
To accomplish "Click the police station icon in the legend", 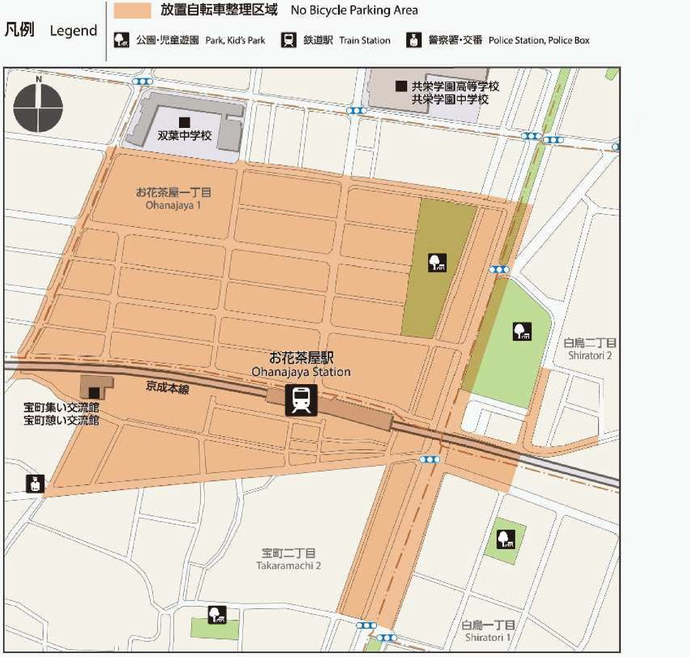I will 411,41.
